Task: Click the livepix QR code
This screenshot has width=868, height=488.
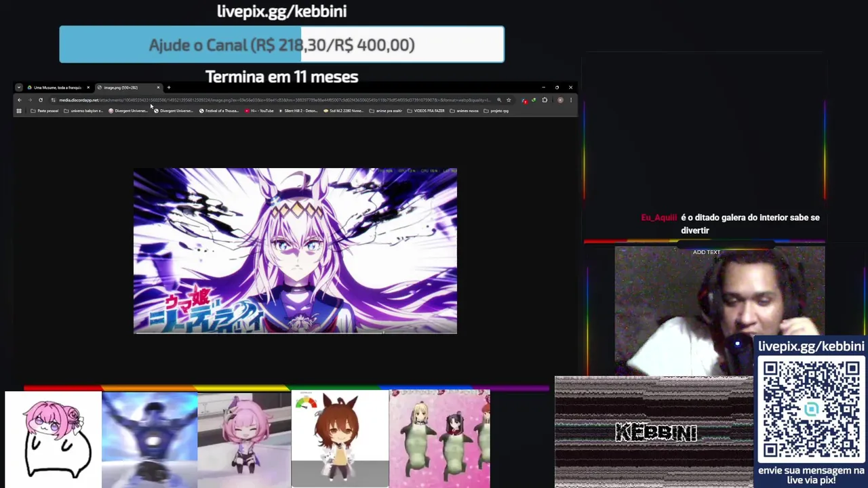Action: tap(811, 409)
